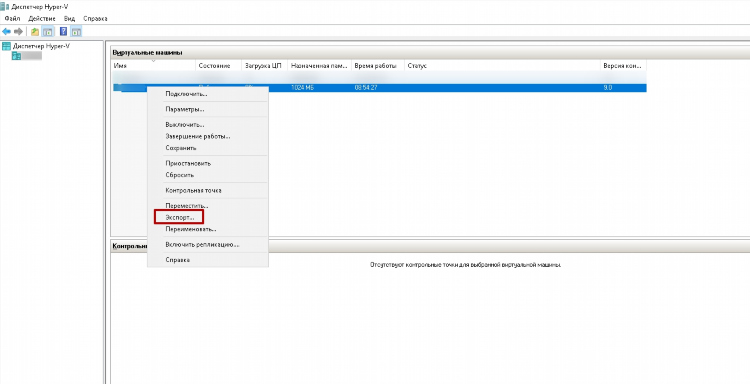Viewport: 750px width, 384px height.
Task: Choose Включить репликацию... entry
Action: [202, 245]
